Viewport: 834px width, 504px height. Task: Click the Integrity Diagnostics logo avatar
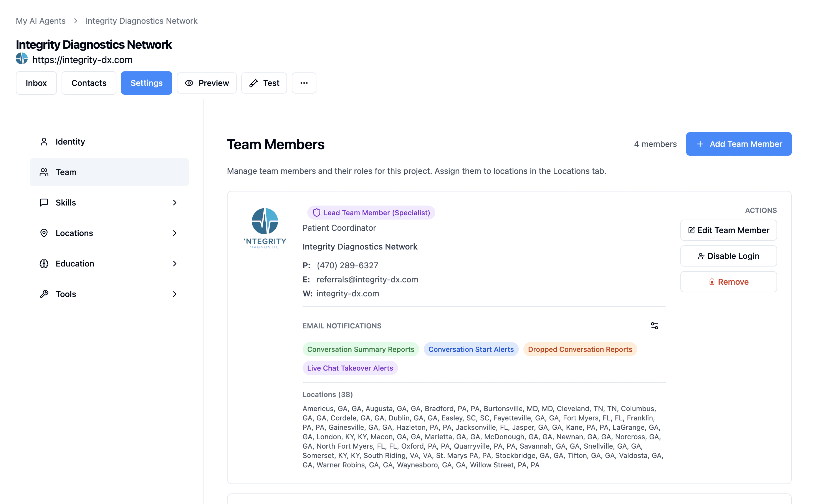[x=265, y=228]
